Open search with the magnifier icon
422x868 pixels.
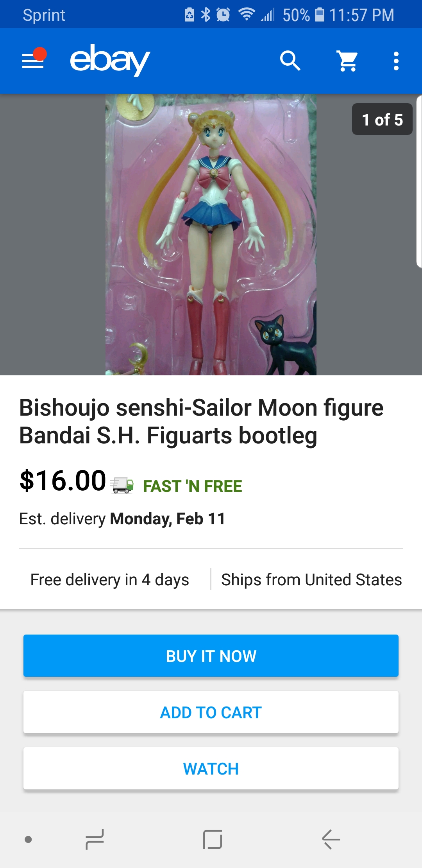(290, 61)
